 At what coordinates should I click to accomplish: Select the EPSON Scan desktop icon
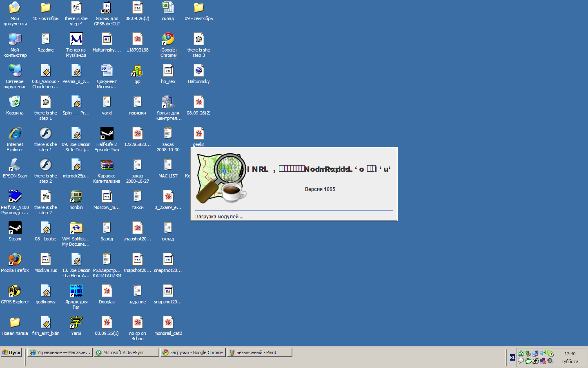[x=15, y=165]
